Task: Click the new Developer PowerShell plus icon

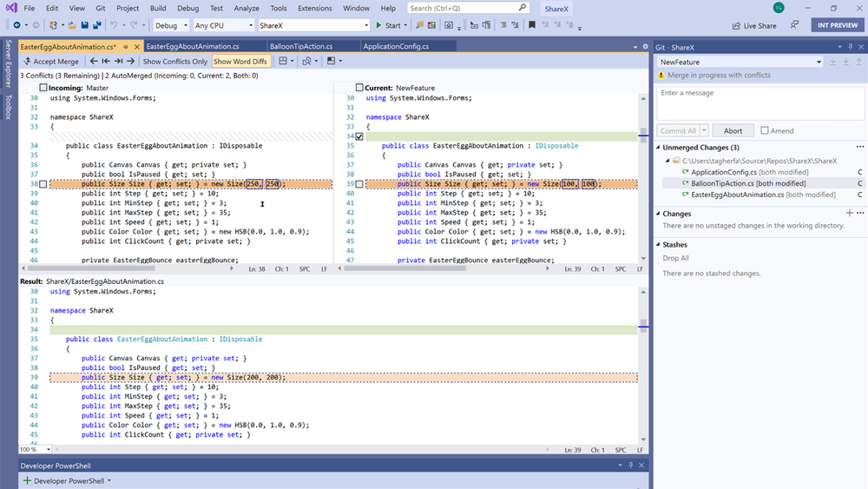Action: [x=27, y=480]
